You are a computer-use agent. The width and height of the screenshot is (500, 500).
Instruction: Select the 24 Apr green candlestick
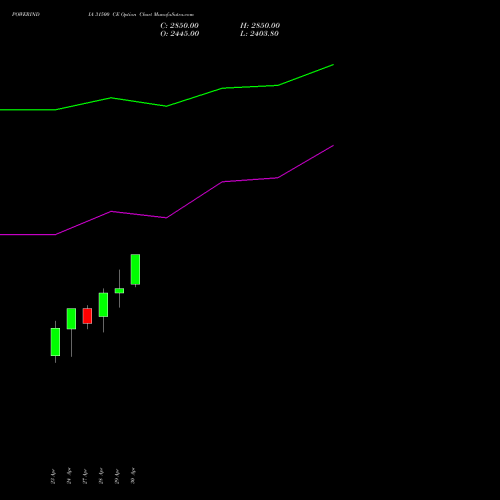coord(71,319)
